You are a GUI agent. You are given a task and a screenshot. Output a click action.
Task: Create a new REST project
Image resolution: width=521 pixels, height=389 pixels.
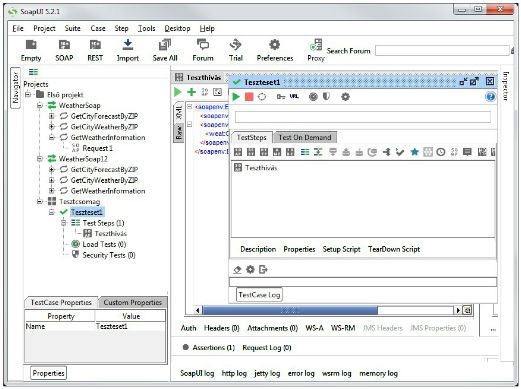(x=95, y=50)
